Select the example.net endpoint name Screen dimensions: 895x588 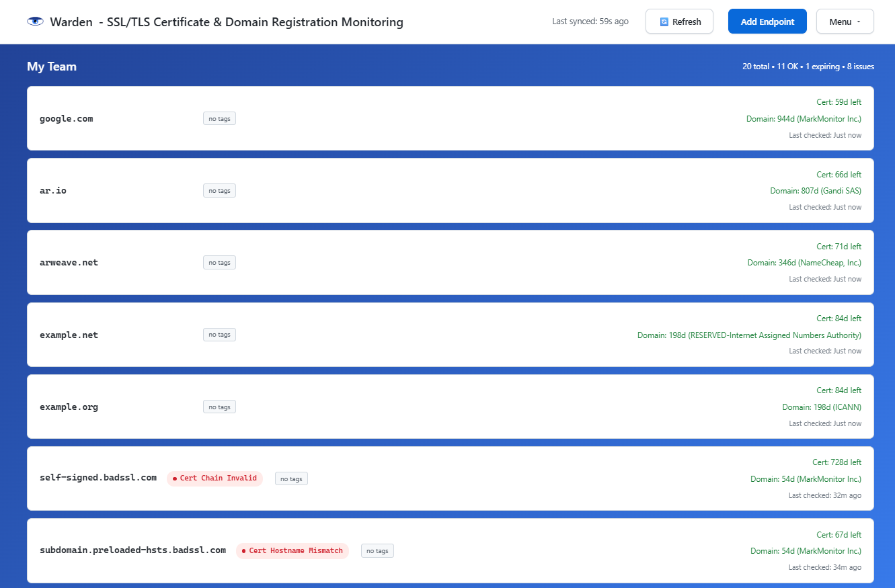pos(69,335)
